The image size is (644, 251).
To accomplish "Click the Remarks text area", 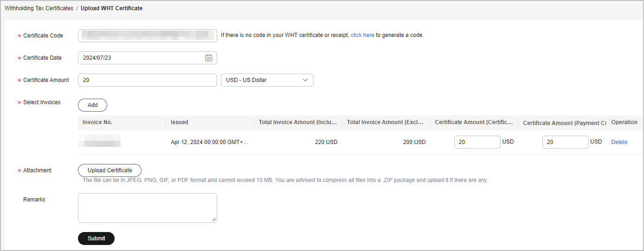I will click(147, 208).
